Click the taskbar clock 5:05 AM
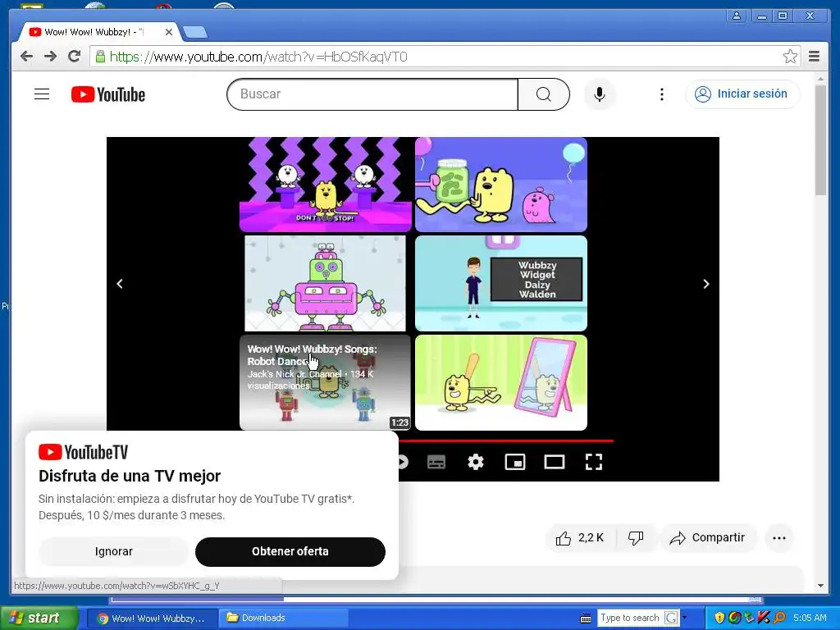This screenshot has width=840, height=630. pos(810,618)
